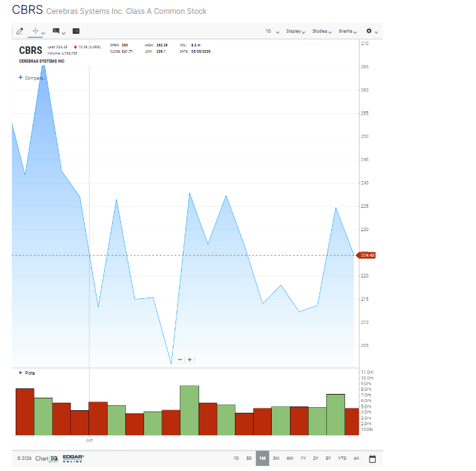Select the 5Y range
The height and width of the screenshot is (471, 476).
pyautogui.click(x=328, y=458)
